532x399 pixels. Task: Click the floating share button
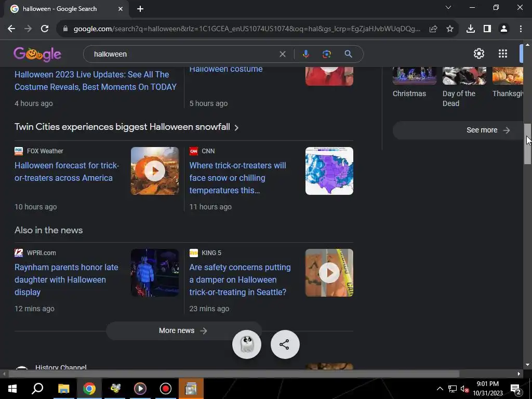[285, 344]
